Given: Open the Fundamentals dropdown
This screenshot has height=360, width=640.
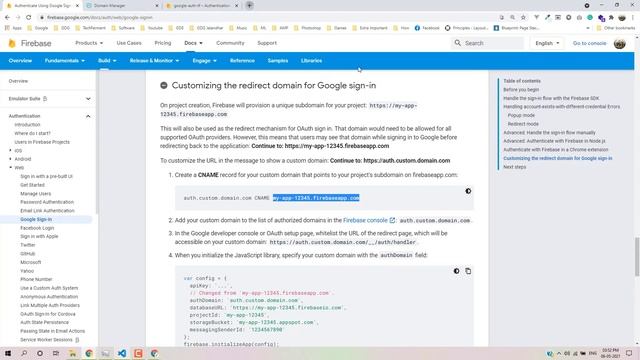Looking at the screenshot, I should pyautogui.click(x=64, y=60).
